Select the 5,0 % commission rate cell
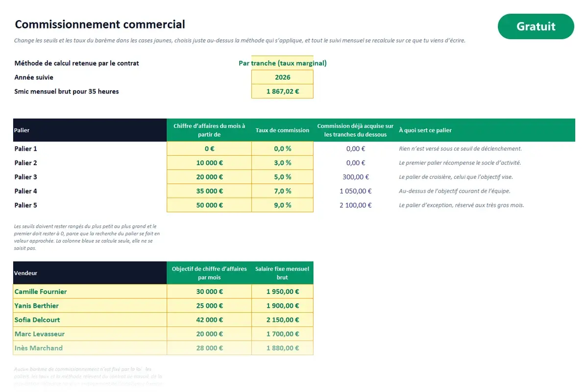Viewport: 588px width, 392px height. (282, 177)
